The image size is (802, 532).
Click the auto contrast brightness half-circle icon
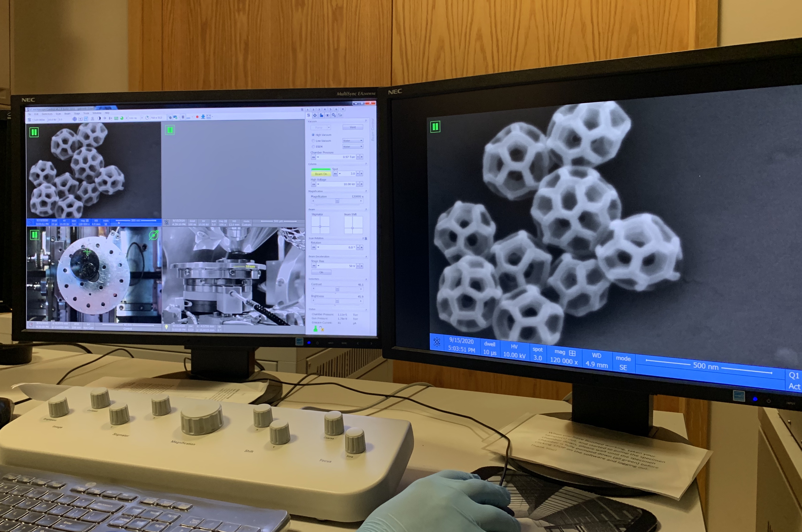click(99, 118)
